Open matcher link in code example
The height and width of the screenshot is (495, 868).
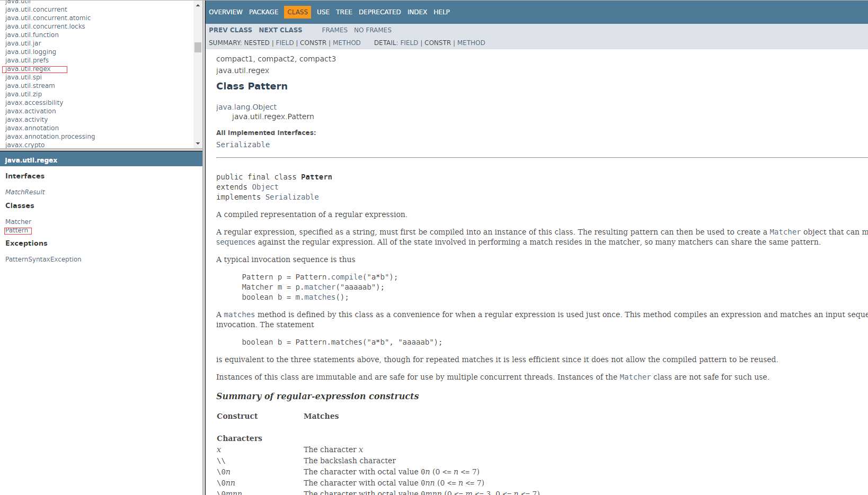[x=320, y=287]
